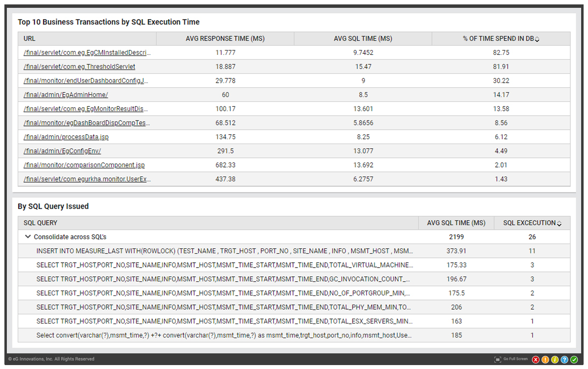Click the AVG RESPONSE TIME (MS) header

coord(225,39)
